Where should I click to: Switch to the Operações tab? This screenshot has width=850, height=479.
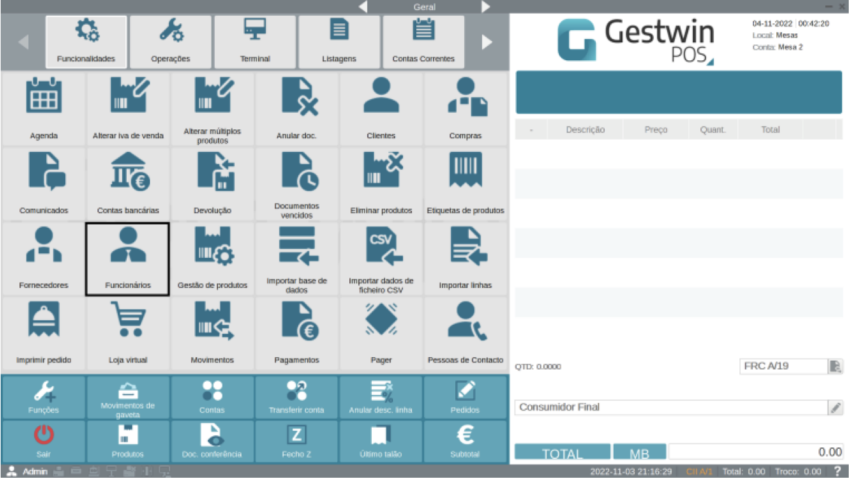pyautogui.click(x=170, y=42)
